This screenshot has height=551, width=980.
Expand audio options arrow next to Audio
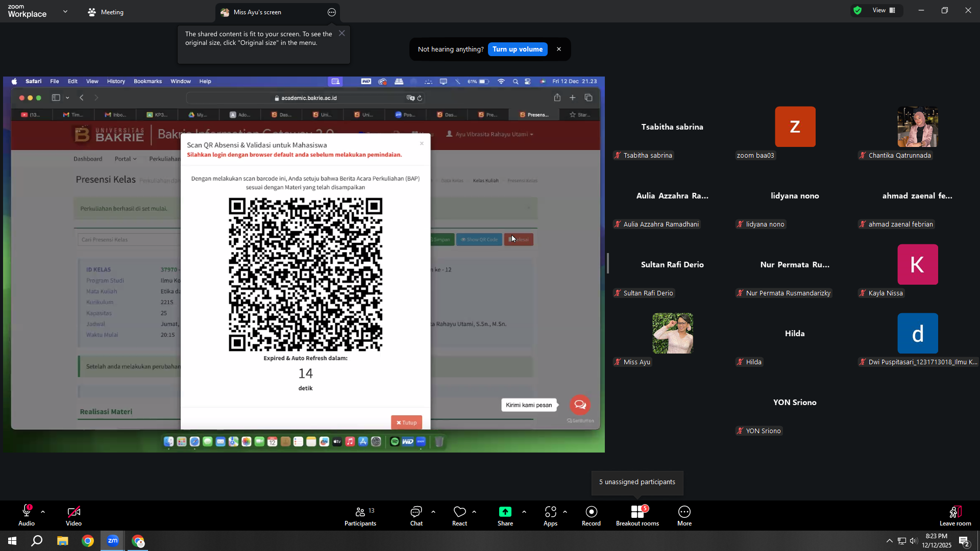click(43, 512)
